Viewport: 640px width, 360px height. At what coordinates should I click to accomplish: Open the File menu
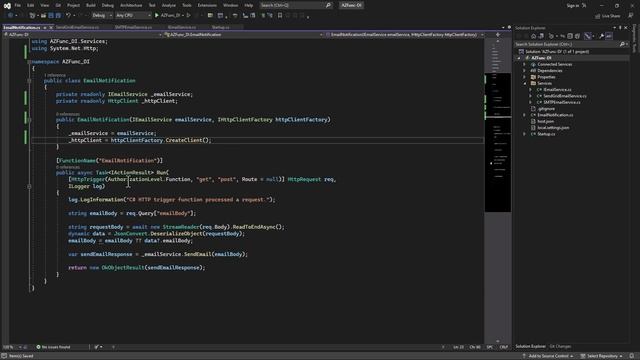(x=18, y=5)
